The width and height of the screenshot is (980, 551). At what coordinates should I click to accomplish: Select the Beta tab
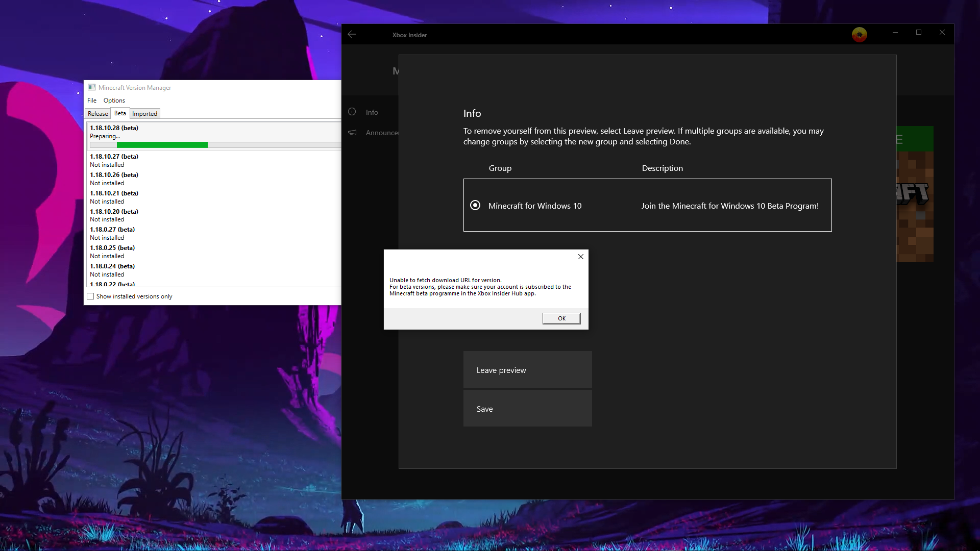(x=120, y=113)
